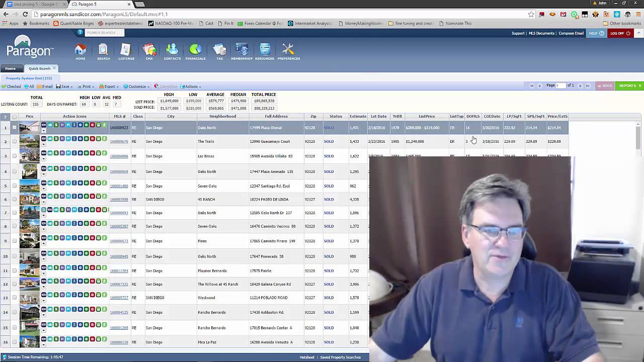644x362 pixels.
Task: Click the red action icon in row 8
Action: pyautogui.click(x=92, y=223)
